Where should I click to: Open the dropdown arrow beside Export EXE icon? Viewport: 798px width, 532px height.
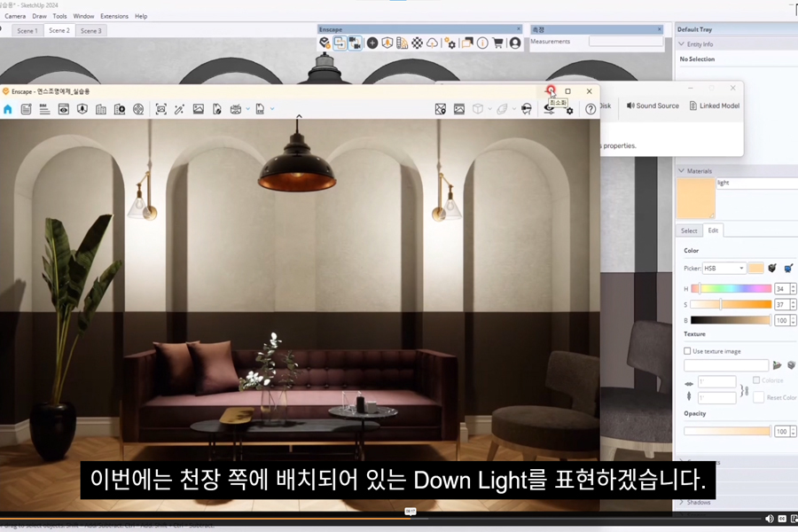[272, 109]
